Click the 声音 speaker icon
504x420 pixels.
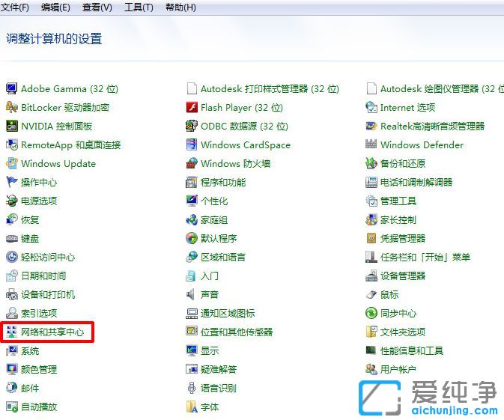click(x=191, y=294)
